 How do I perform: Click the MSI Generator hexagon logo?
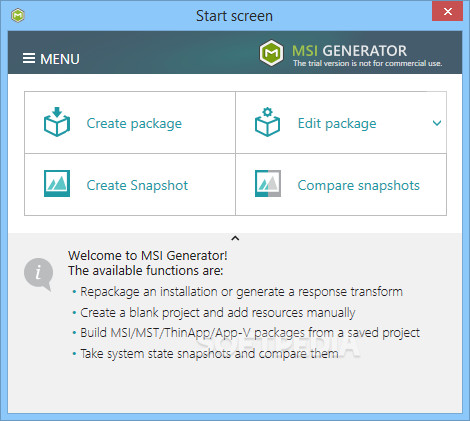tap(271, 53)
